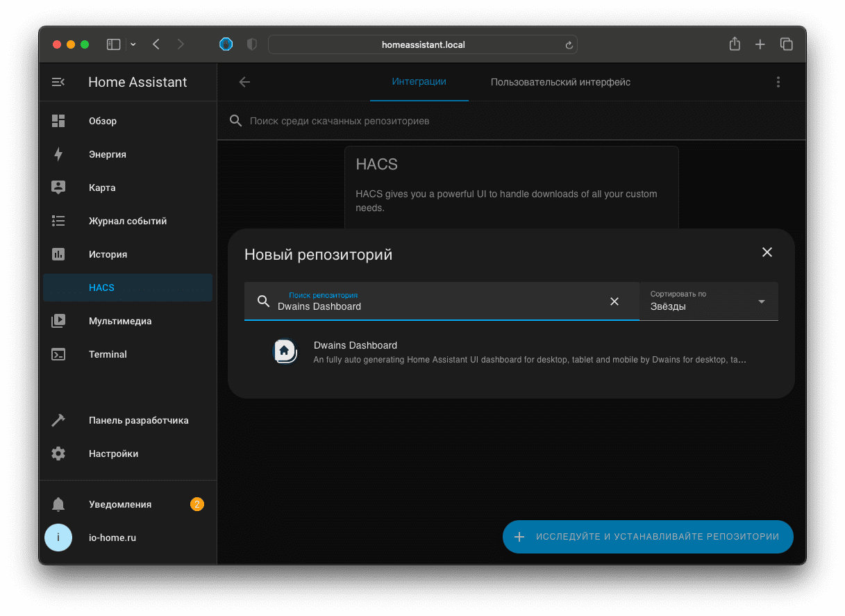Expand Safari sidebar options chevron
The image size is (845, 616).
(x=133, y=44)
